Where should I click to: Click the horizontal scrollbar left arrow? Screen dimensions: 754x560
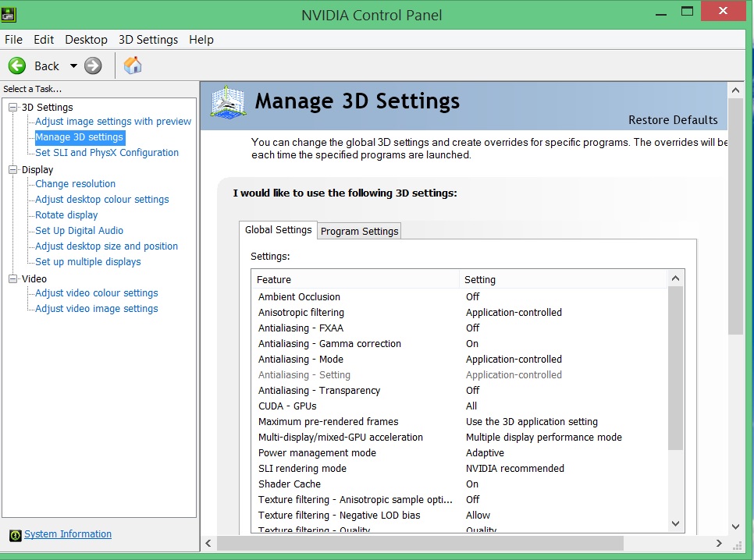click(208, 543)
